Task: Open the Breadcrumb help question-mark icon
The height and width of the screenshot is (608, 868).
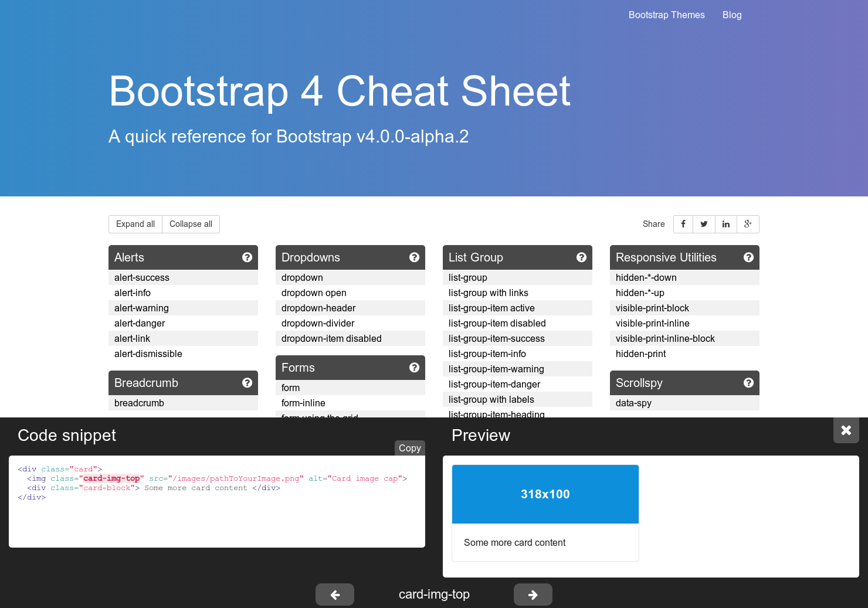Action: point(247,383)
